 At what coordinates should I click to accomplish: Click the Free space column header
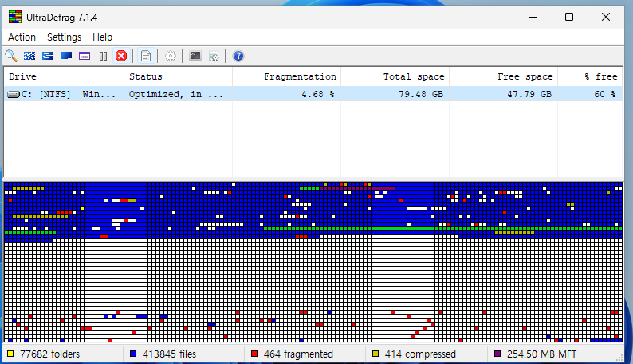pos(503,76)
